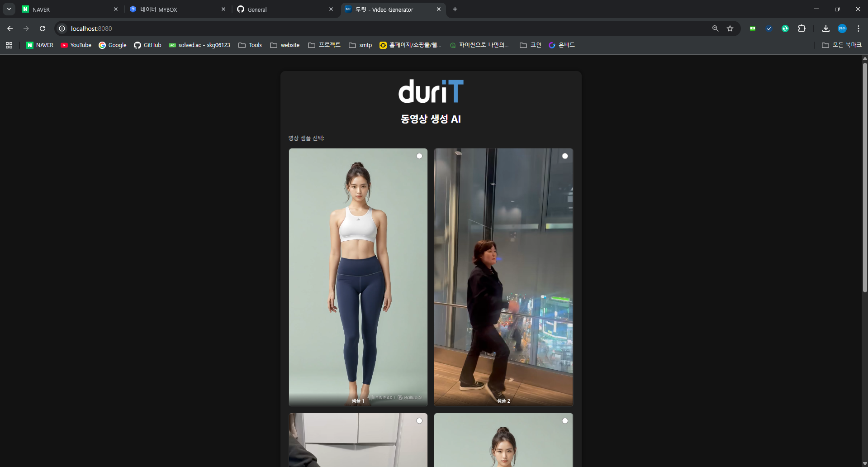This screenshot has height=467, width=868.
Task: Close the Video Generator tab
Action: tap(439, 9)
